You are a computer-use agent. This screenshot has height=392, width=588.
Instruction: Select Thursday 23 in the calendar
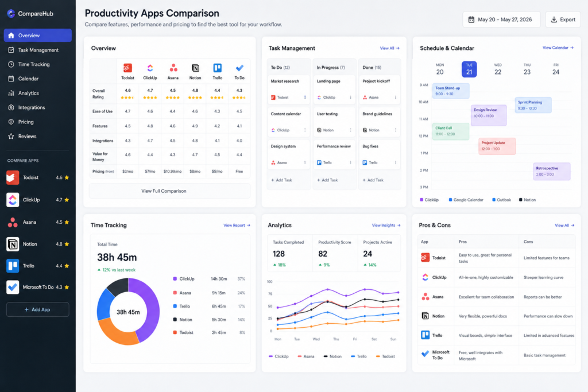(x=527, y=69)
